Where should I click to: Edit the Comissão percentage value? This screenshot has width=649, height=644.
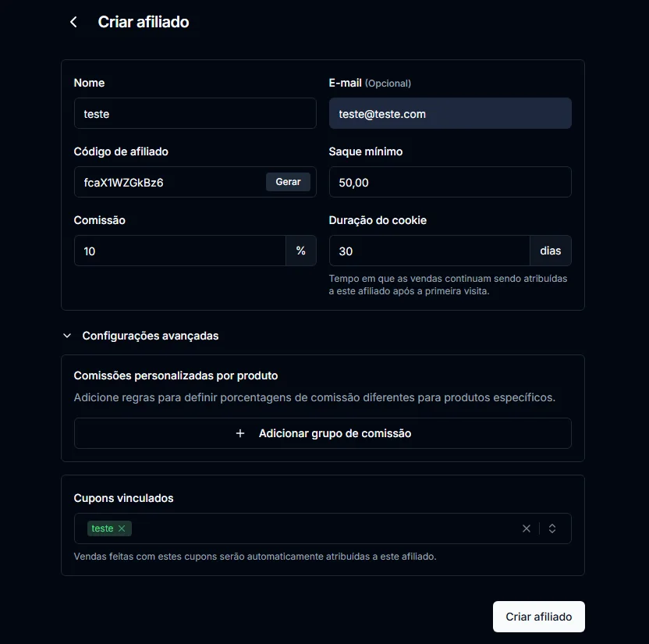[180, 251]
